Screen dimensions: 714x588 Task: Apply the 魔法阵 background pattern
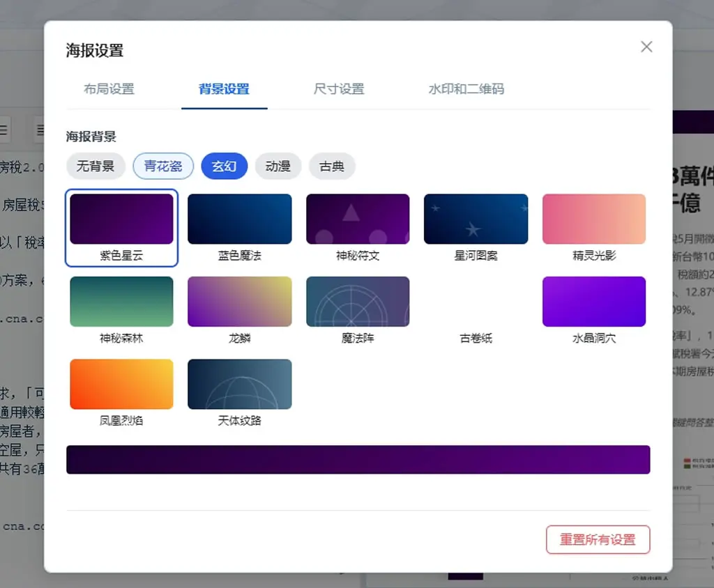pos(358,311)
